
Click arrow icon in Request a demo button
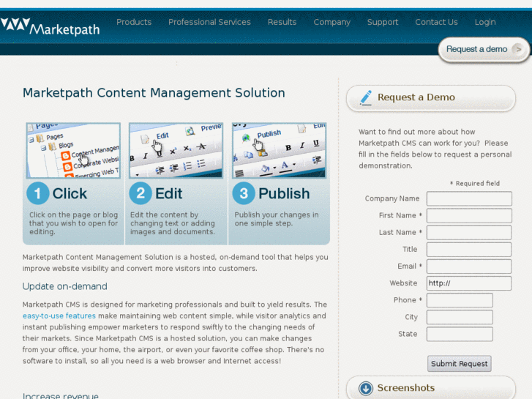coord(518,49)
